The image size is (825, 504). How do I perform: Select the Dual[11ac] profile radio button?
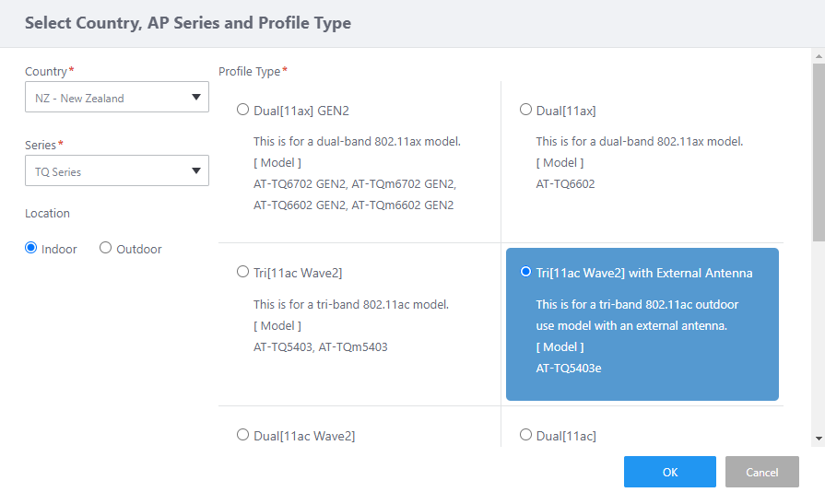click(526, 434)
